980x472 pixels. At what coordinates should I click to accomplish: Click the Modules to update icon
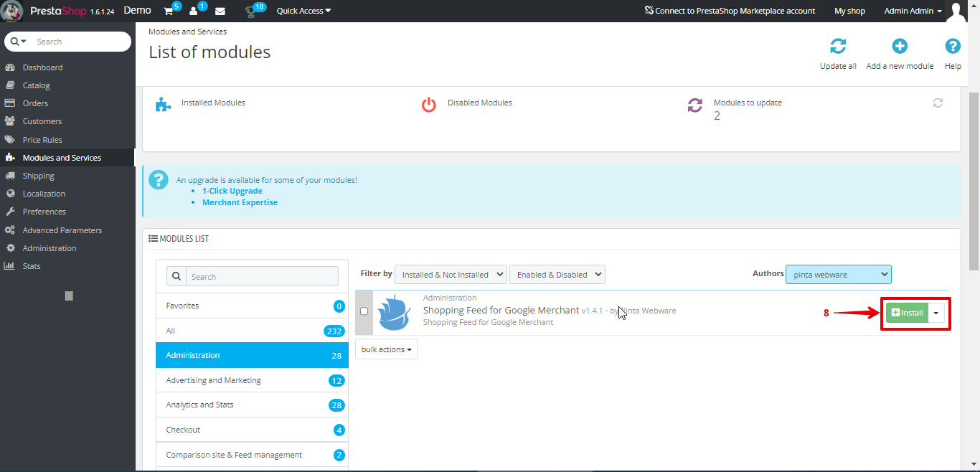pyautogui.click(x=695, y=105)
